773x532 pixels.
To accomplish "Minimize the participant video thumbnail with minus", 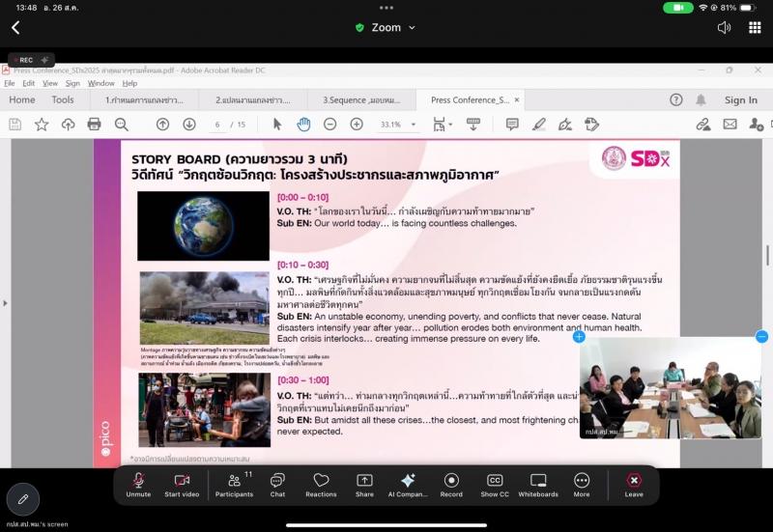I will [x=761, y=336].
